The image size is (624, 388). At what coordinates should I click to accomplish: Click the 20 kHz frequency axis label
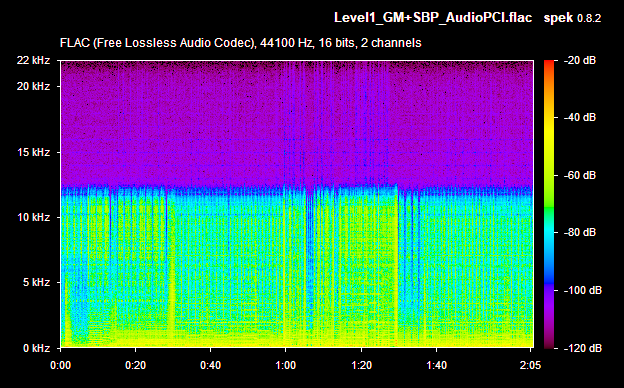pos(33,86)
